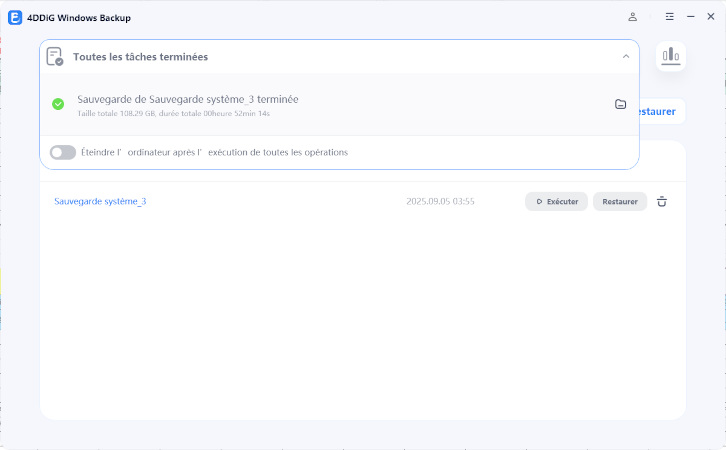Click 'Toutes les tâches terminées' header
726x450 pixels.
pos(140,57)
